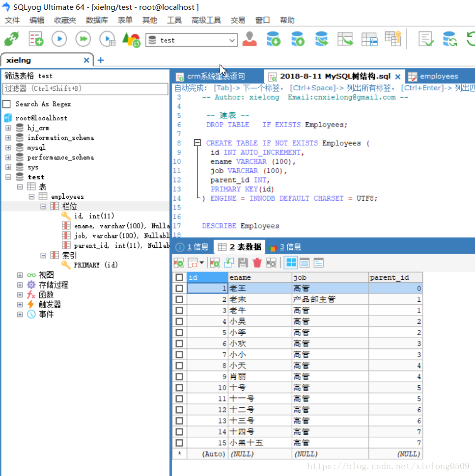
Task: Click the database refresh sync icon
Action: point(450,39)
